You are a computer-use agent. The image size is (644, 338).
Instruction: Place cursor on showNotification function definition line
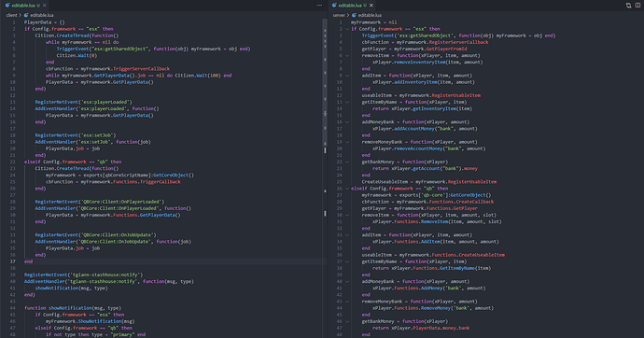tap(72, 308)
